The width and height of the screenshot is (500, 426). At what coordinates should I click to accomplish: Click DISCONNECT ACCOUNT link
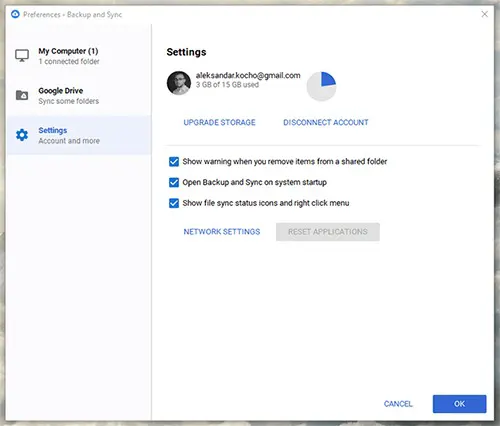pyautogui.click(x=326, y=122)
